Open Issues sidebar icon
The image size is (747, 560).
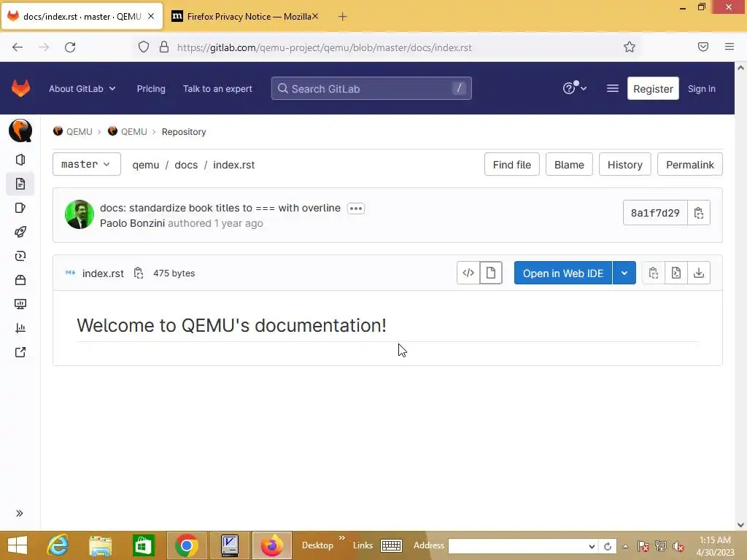coord(20,208)
